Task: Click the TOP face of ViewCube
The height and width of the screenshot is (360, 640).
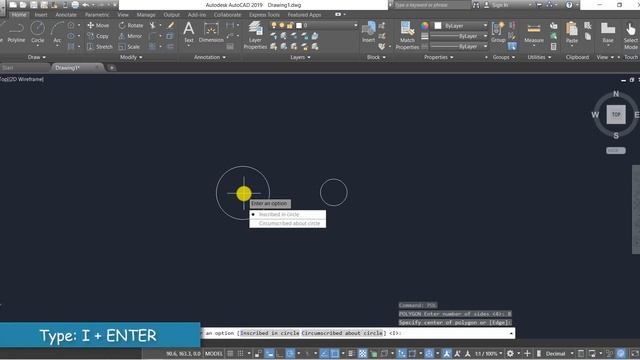Action: pyautogui.click(x=616, y=115)
